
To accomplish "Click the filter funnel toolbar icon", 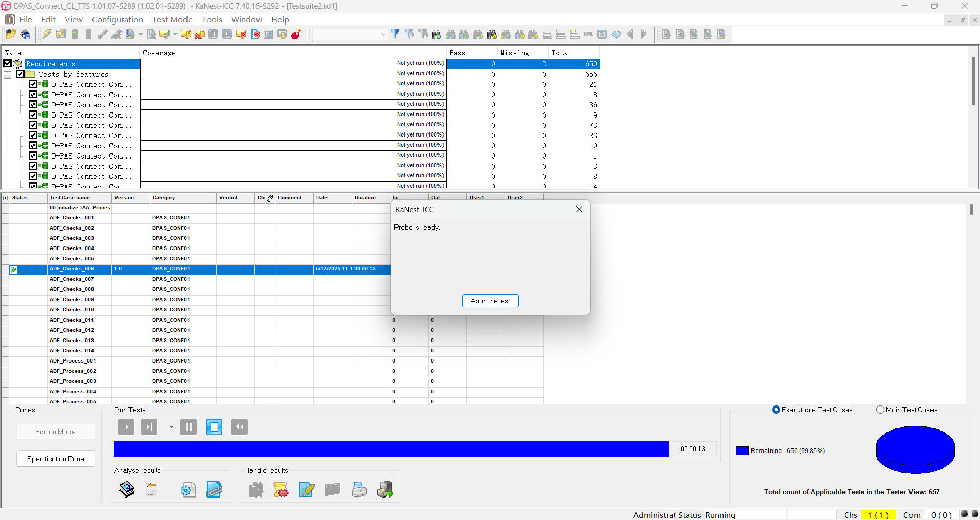I will point(395,34).
